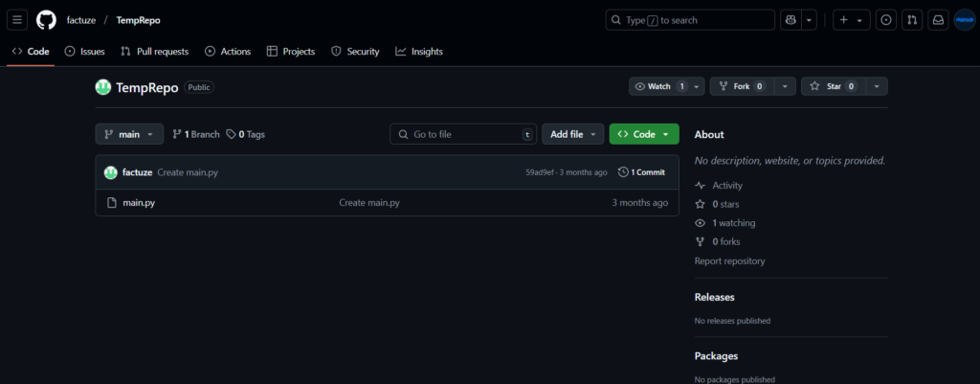
Task: Open the 1 Commit history link
Action: tap(641, 172)
